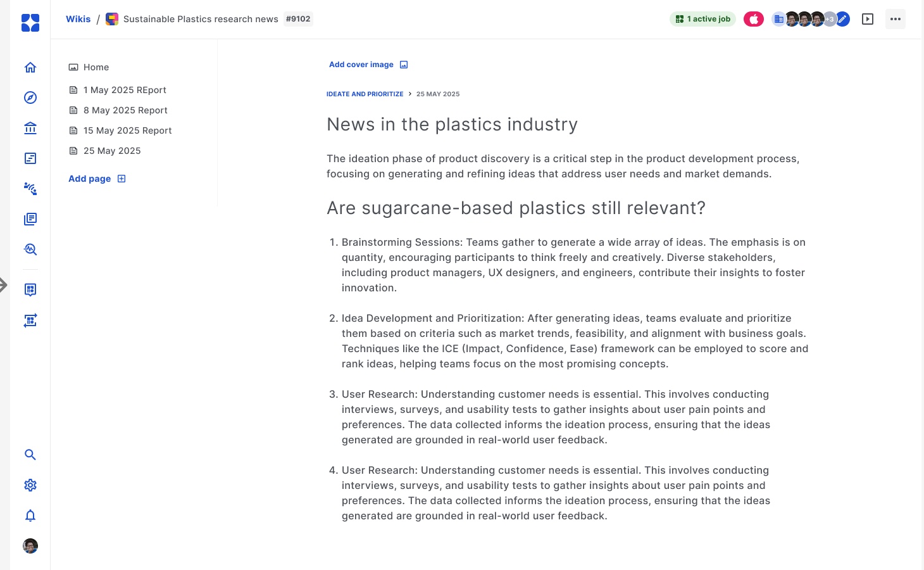
Task: Click the pink apple badge in header
Action: [754, 19]
